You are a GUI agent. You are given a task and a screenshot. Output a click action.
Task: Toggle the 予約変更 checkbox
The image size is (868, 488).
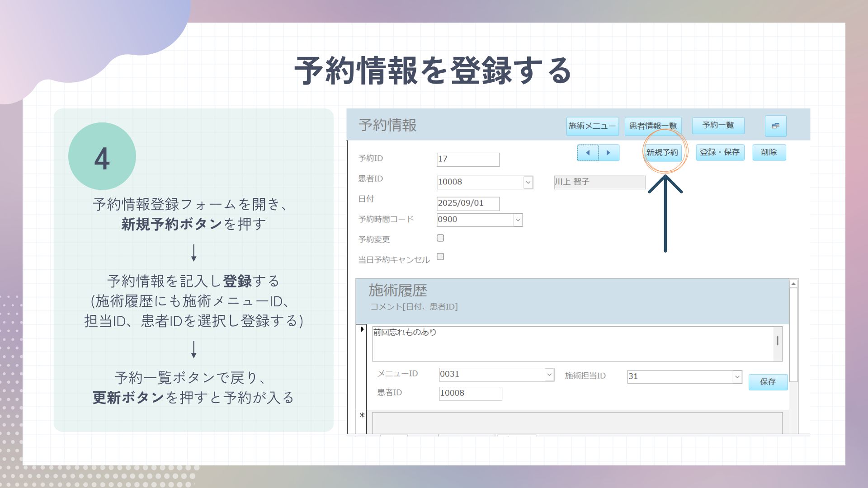point(440,238)
